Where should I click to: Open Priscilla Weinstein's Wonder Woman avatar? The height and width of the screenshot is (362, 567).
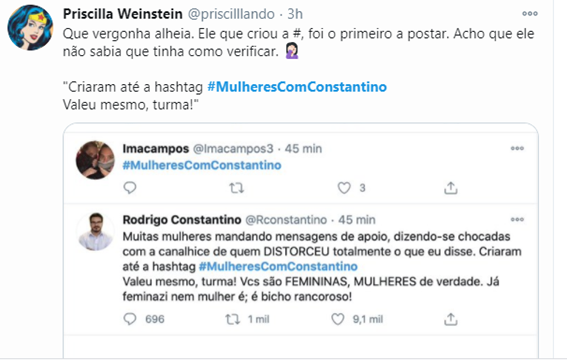[x=30, y=27]
